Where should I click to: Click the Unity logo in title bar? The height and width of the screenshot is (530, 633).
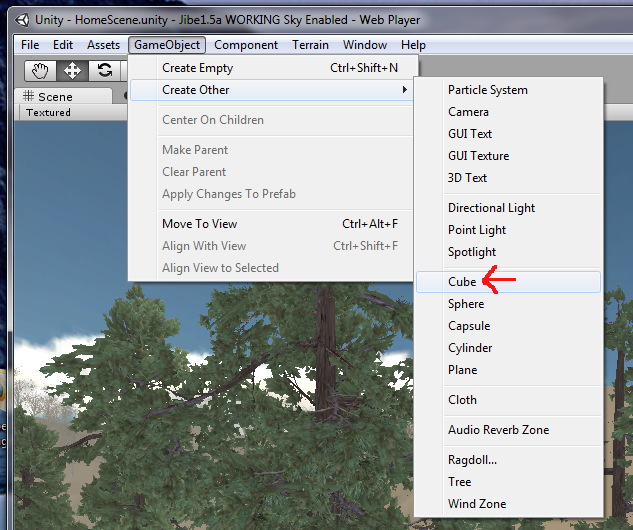tap(19, 20)
